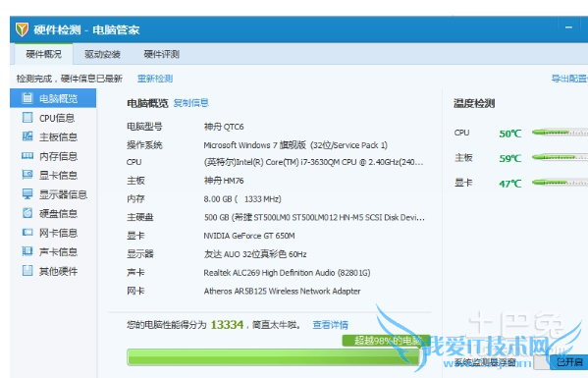Screen dimensions: 588x378
Task: Select the 电脑概览 sidebar icon
Action: [27, 98]
